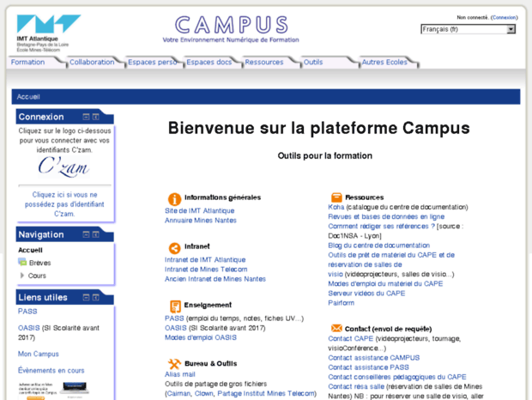Image resolution: width=532 pixels, height=400 pixels.
Task: Click the thumbnail image in Liens utiles
Action: 53,391
